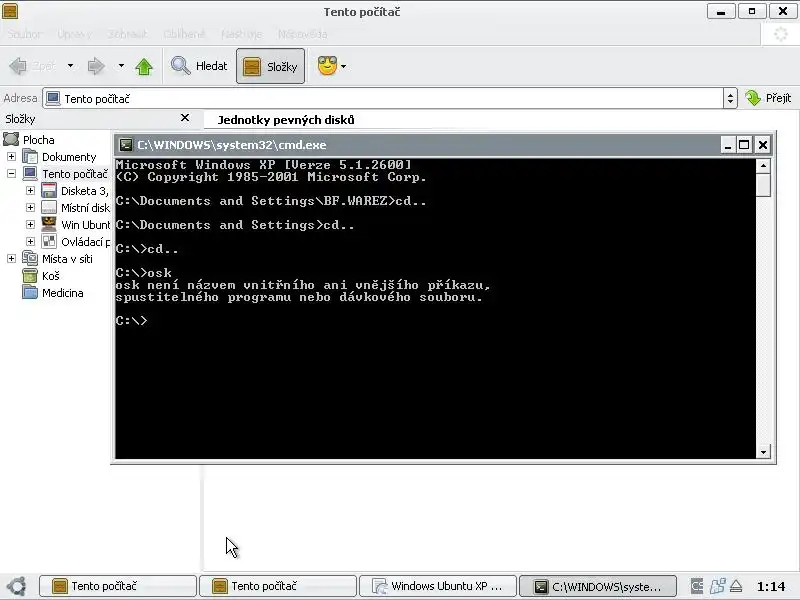Open the Zpět history dropdown arrow

click(70, 66)
